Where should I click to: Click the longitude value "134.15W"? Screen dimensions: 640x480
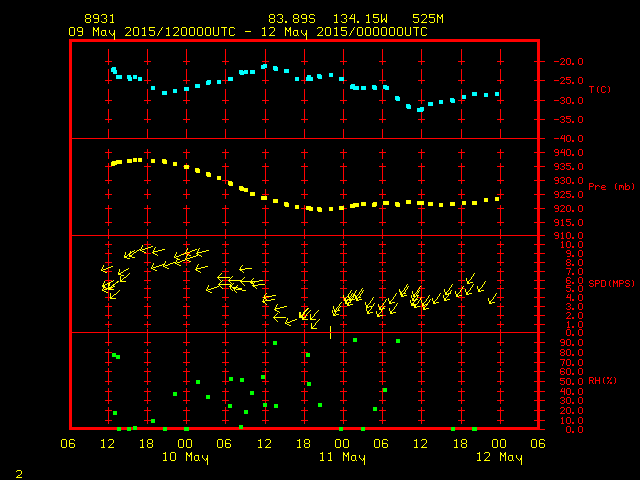coord(360,19)
